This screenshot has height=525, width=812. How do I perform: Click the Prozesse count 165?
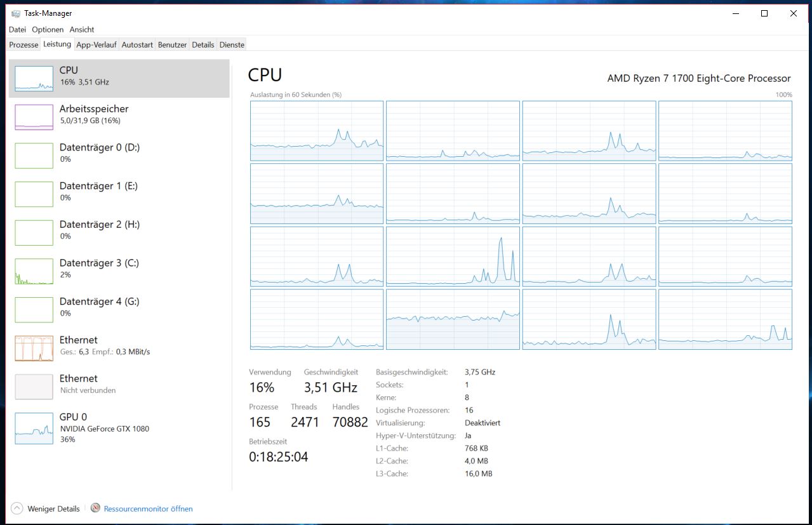pyautogui.click(x=260, y=422)
